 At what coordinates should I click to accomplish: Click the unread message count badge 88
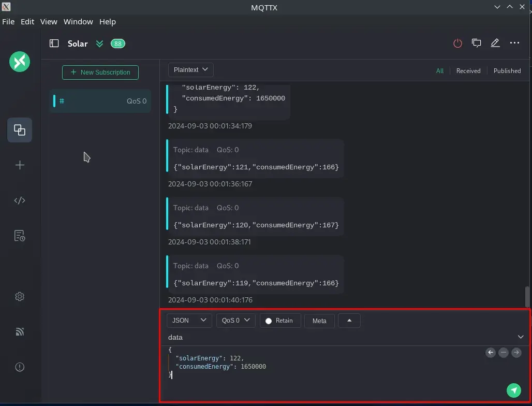[x=117, y=44]
